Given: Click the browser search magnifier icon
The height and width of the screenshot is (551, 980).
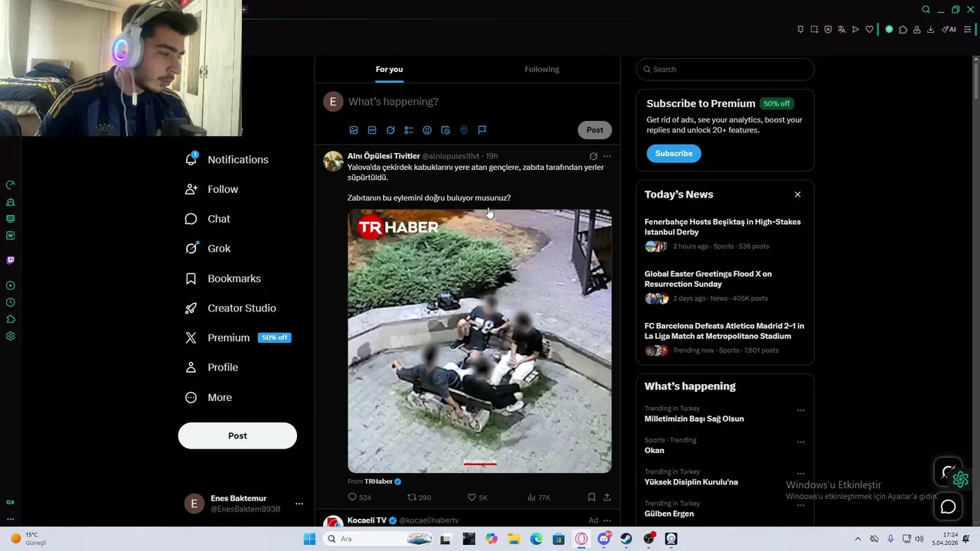Looking at the screenshot, I should pyautogui.click(x=926, y=10).
